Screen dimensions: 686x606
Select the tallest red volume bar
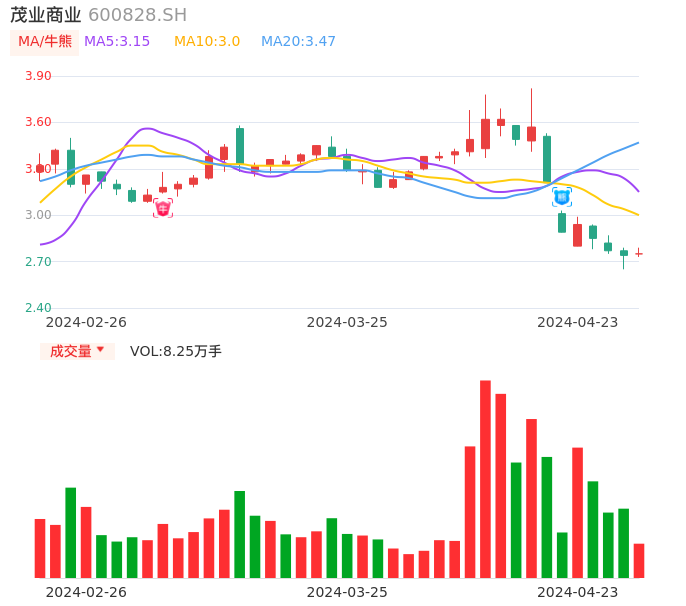point(485,478)
